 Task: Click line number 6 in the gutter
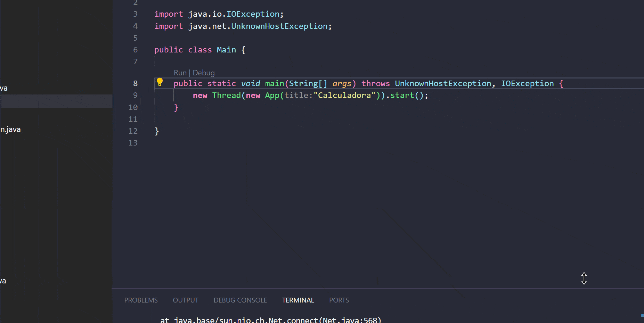pyautogui.click(x=135, y=50)
